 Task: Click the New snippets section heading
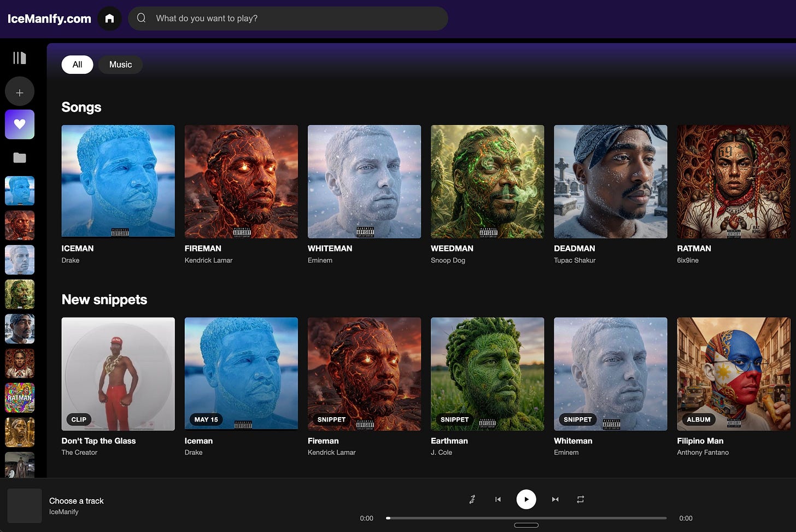click(104, 300)
